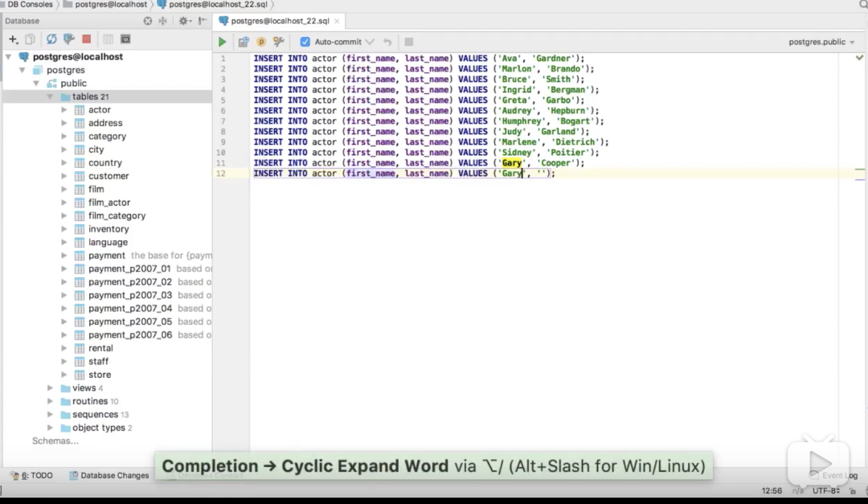Select the film_category table row
The image size is (868, 504).
108,215
